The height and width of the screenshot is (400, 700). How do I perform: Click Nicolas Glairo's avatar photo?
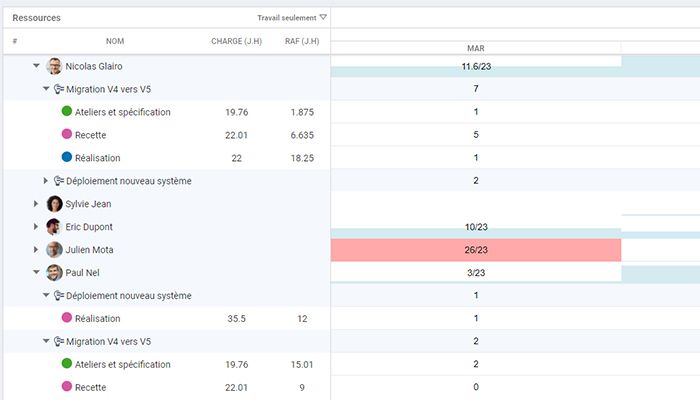(54, 66)
